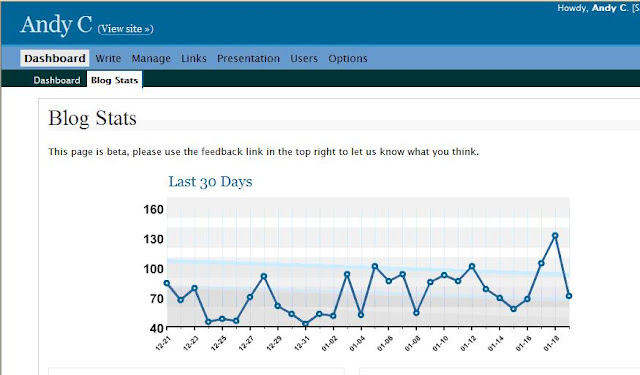Switch to the Dashboard submenu tab
The image size is (640, 375).
(57, 80)
